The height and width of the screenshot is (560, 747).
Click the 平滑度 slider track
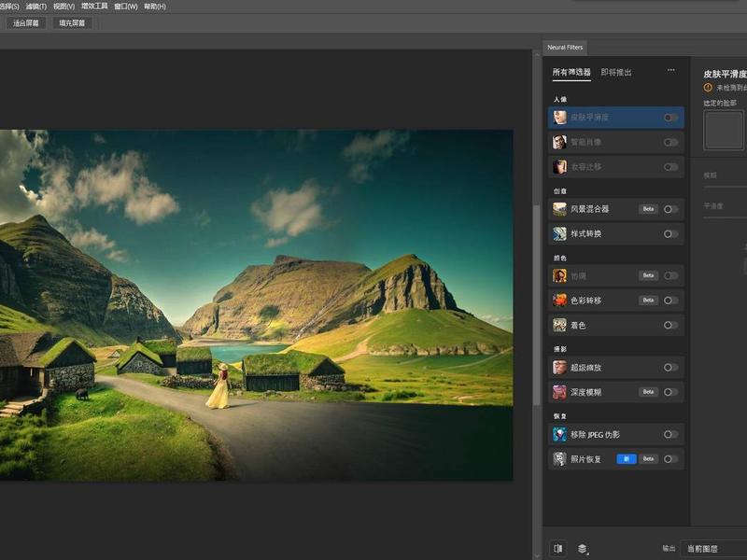[x=726, y=217]
